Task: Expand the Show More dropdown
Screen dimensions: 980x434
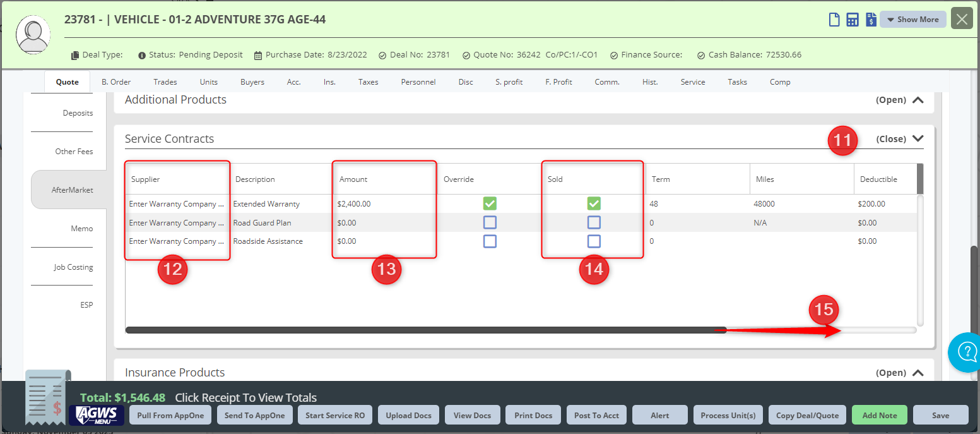Action: pyautogui.click(x=912, y=20)
